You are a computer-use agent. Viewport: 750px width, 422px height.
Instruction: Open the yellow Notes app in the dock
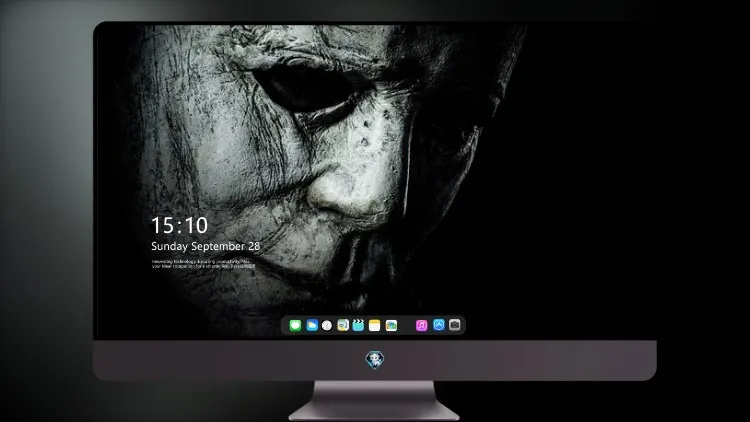(x=375, y=325)
